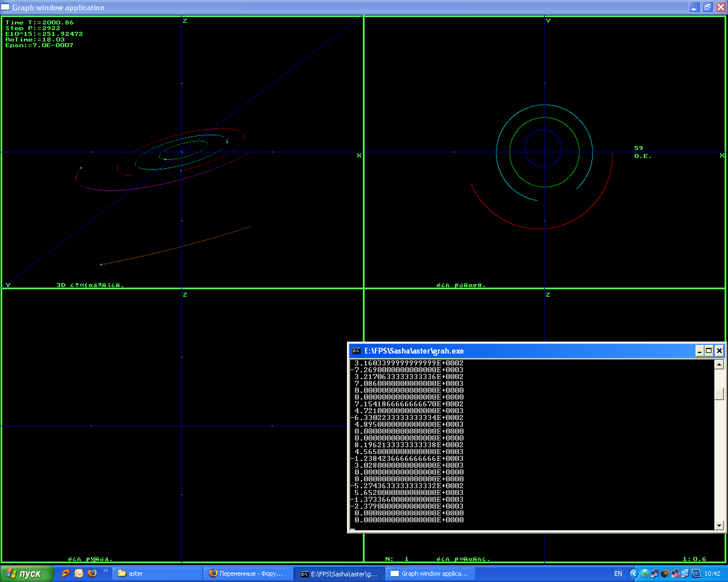728x582 pixels.
Task: Click console value 4.7210000000000000E+0003
Action: point(409,411)
